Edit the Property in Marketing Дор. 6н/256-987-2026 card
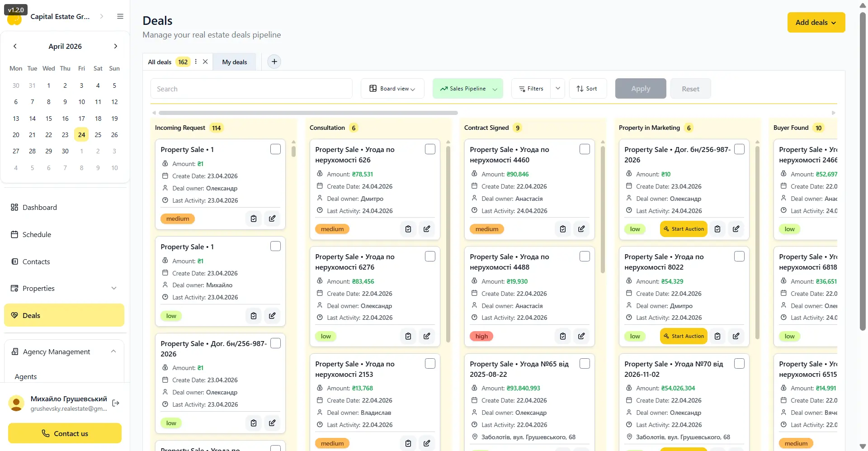 pyautogui.click(x=736, y=229)
